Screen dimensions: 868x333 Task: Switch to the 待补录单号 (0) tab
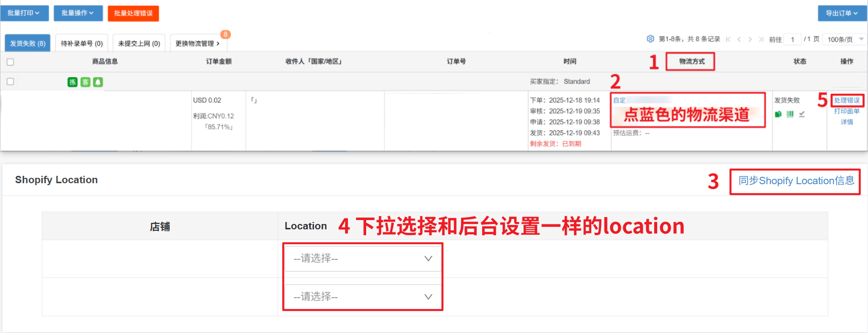click(x=82, y=43)
